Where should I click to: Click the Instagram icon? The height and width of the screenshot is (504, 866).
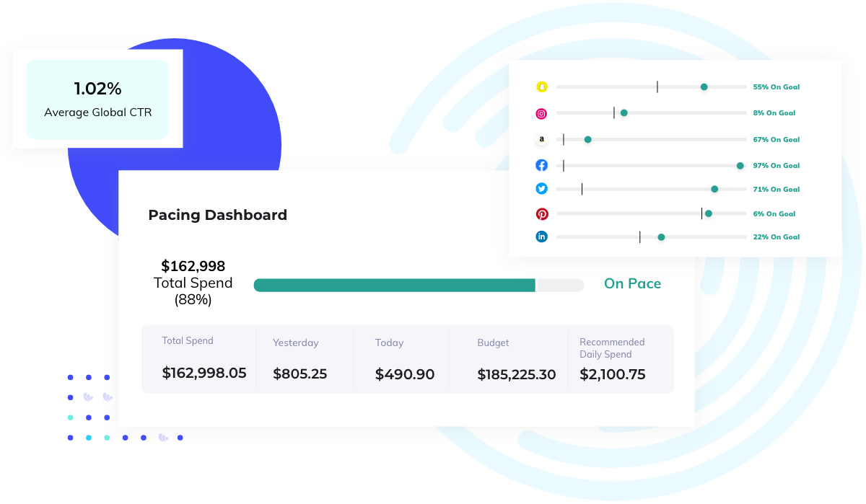pos(542,113)
